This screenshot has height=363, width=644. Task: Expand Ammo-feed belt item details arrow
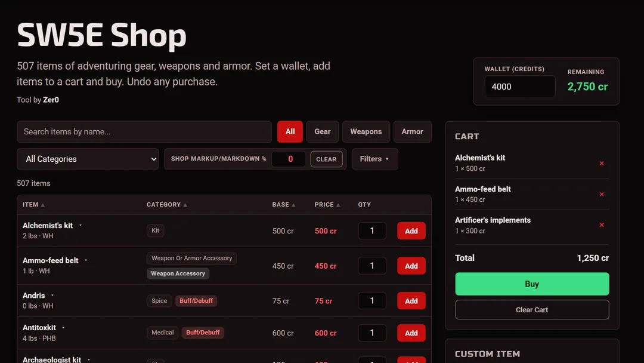tap(86, 260)
